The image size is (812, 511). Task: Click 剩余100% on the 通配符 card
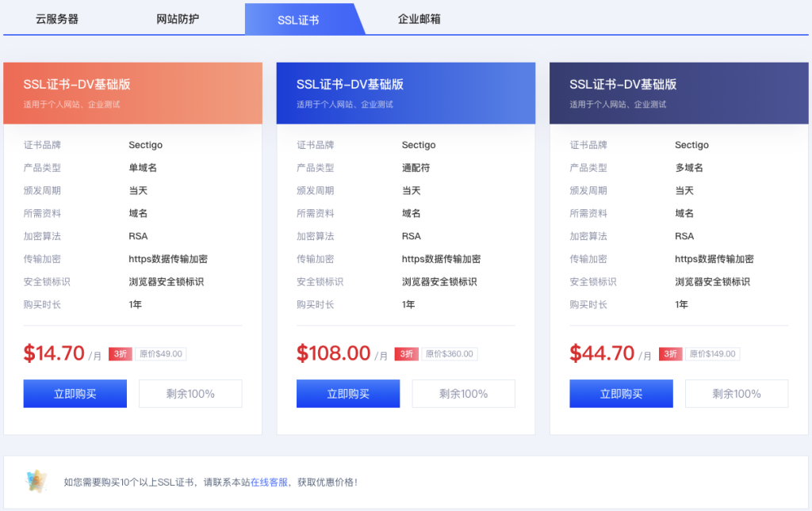pyautogui.click(x=463, y=393)
